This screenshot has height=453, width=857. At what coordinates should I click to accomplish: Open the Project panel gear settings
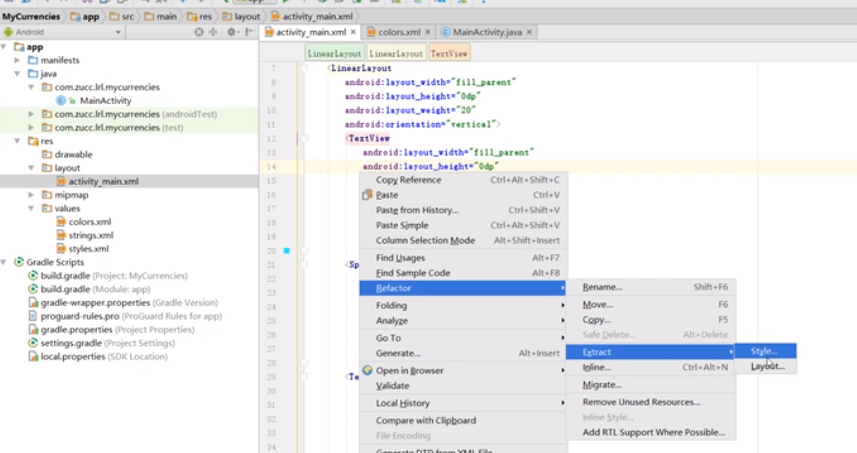(231, 32)
